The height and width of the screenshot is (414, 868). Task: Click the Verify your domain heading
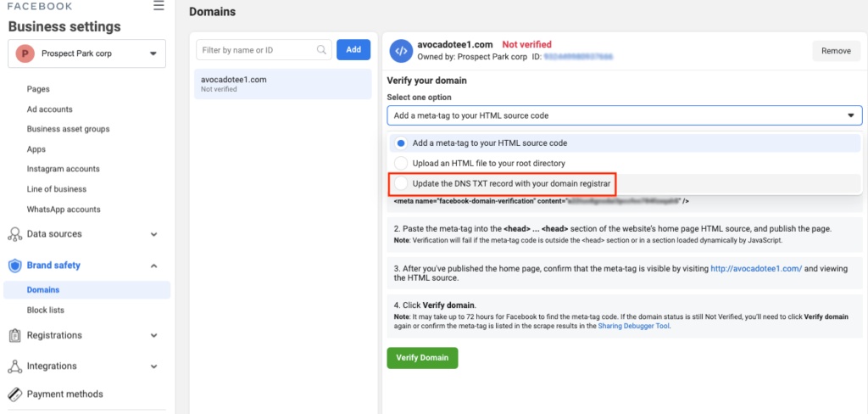(x=427, y=81)
